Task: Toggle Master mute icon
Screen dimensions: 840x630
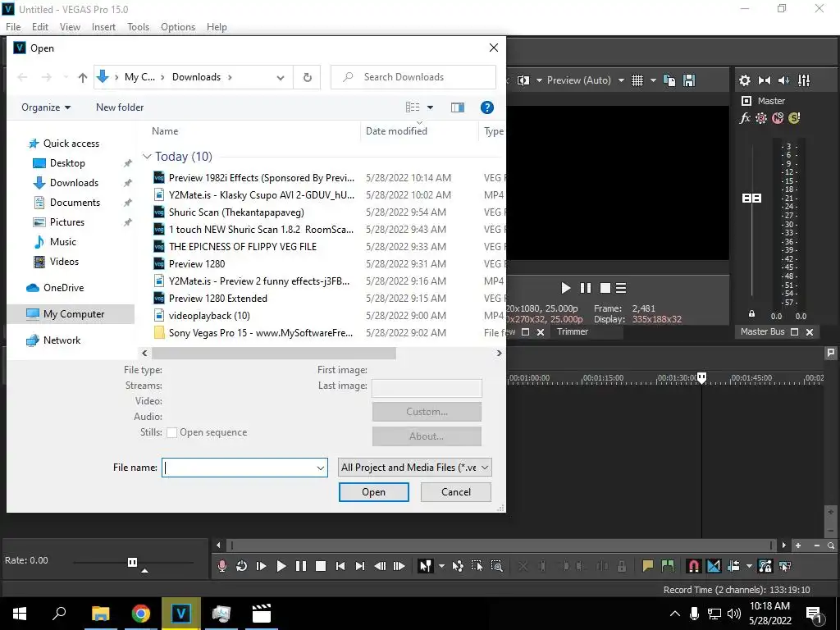Action: pos(778,118)
